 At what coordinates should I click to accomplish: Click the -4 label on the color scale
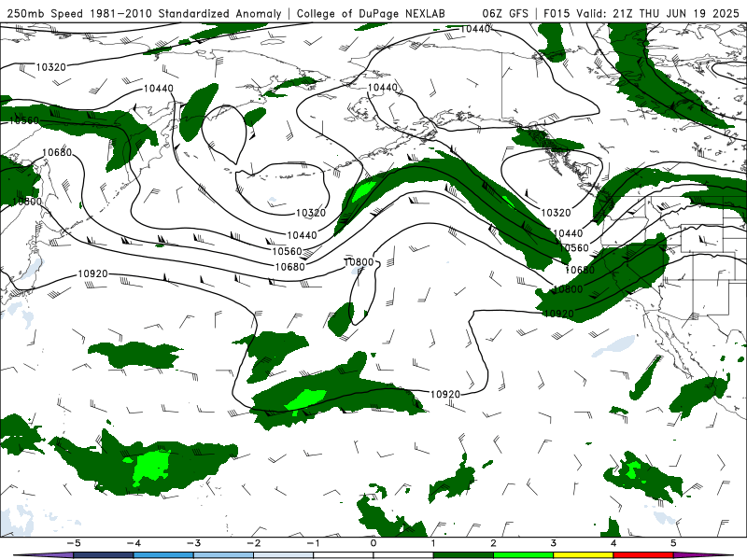[x=134, y=543]
